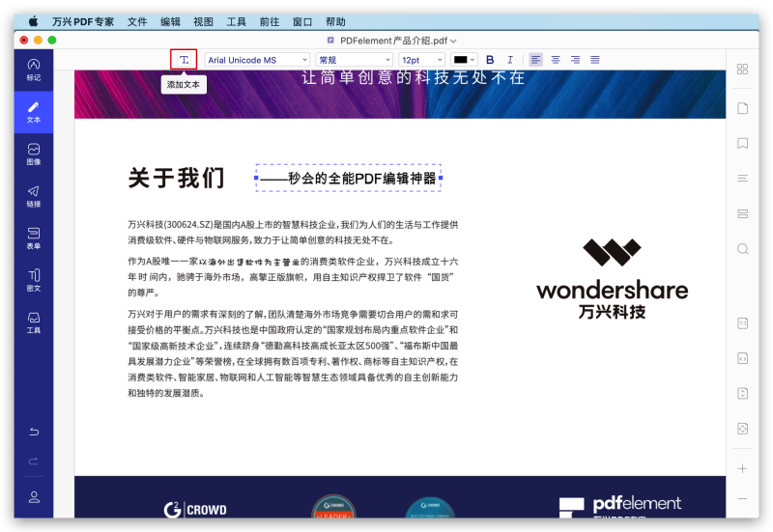Open the 标记 markup panel in sidebar

coord(34,69)
